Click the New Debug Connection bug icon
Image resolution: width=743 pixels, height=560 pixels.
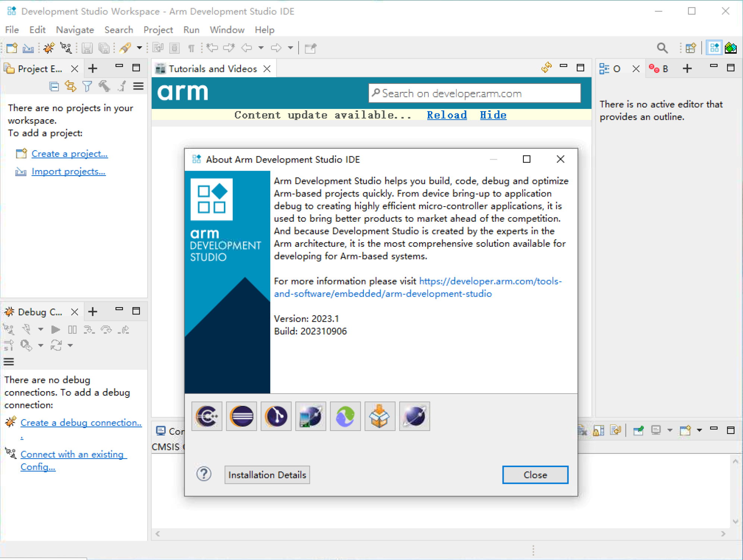click(49, 48)
